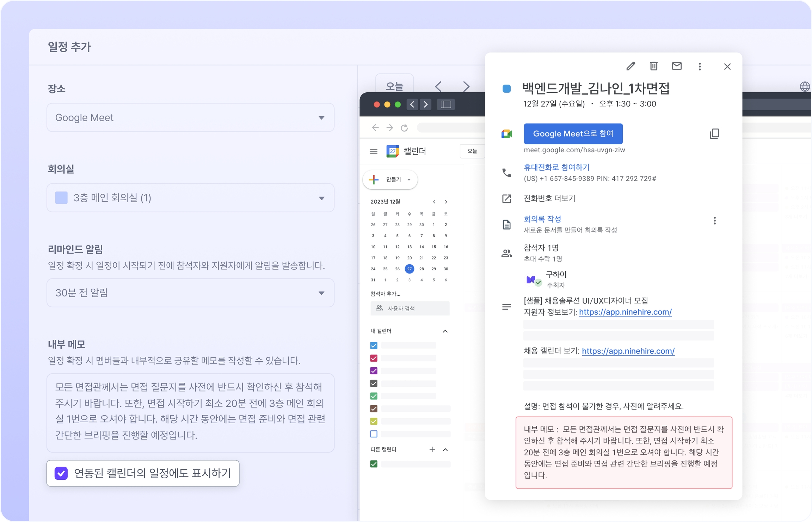Click the calendar hamburger menu icon
812x522 pixels.
point(374,151)
